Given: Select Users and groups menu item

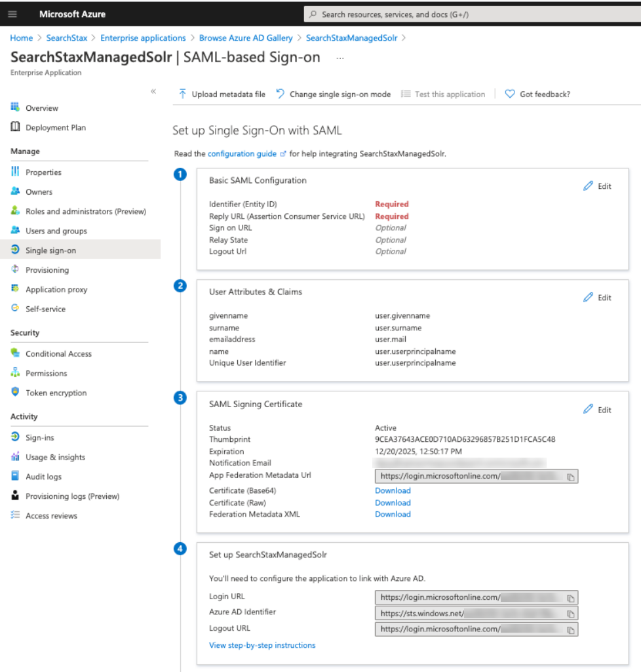Looking at the screenshot, I should (56, 231).
